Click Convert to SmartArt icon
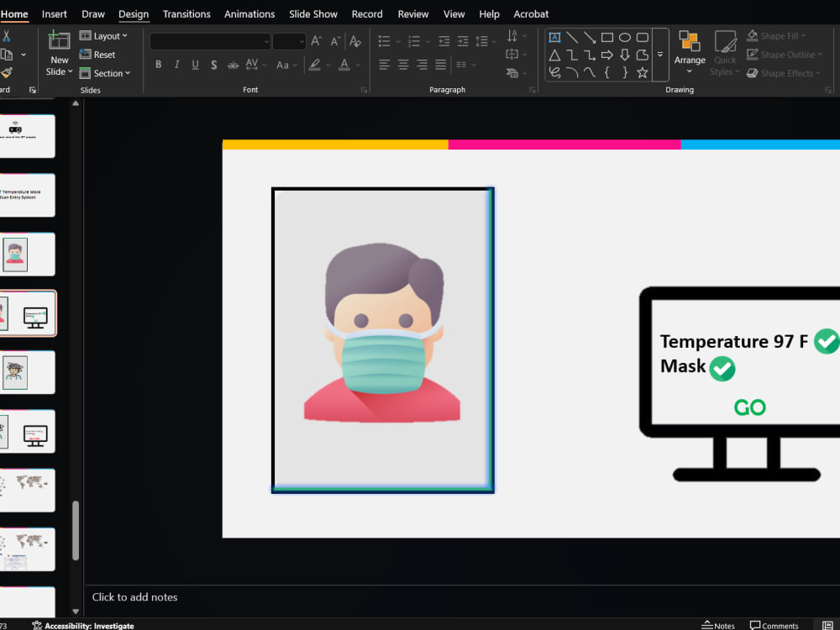Viewport: 840px width, 630px height. (512, 73)
